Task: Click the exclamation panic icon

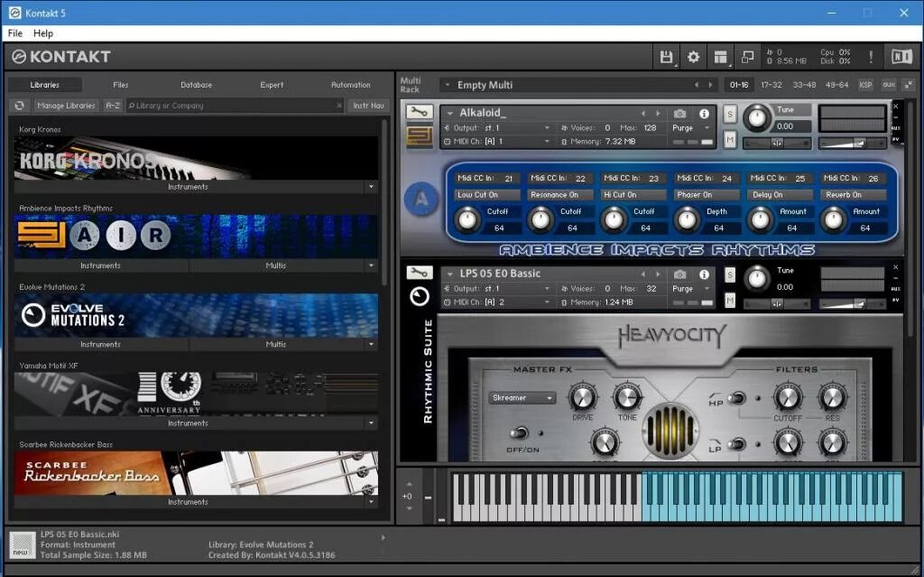Action: click(x=871, y=57)
